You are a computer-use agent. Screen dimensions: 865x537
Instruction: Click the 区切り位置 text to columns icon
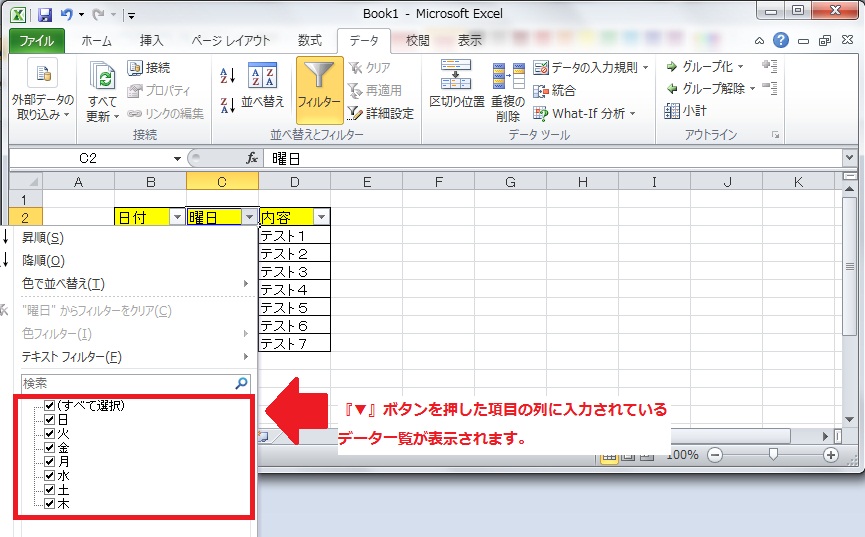[x=456, y=75]
